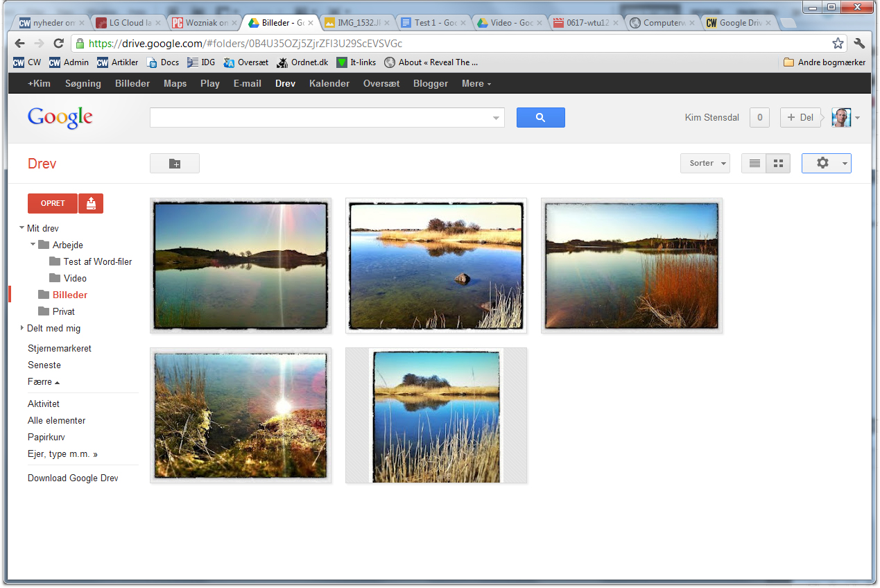Open the Privat folder in sidebar

(x=63, y=311)
